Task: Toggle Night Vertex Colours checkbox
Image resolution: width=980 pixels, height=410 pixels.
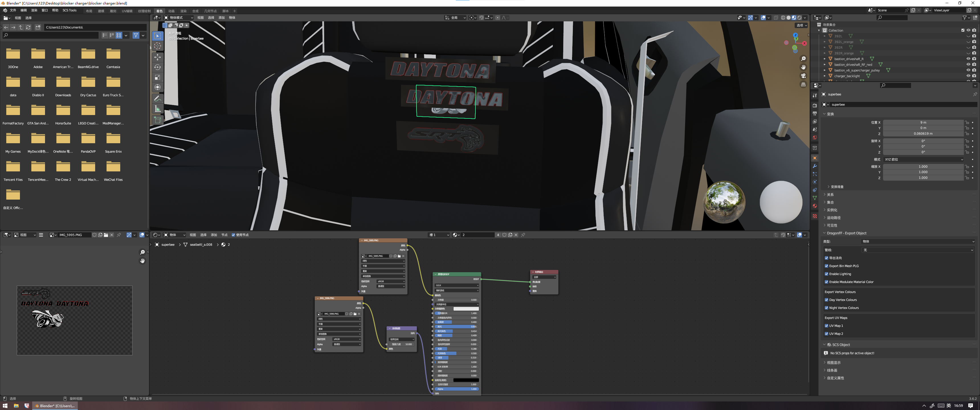Action: click(x=826, y=308)
